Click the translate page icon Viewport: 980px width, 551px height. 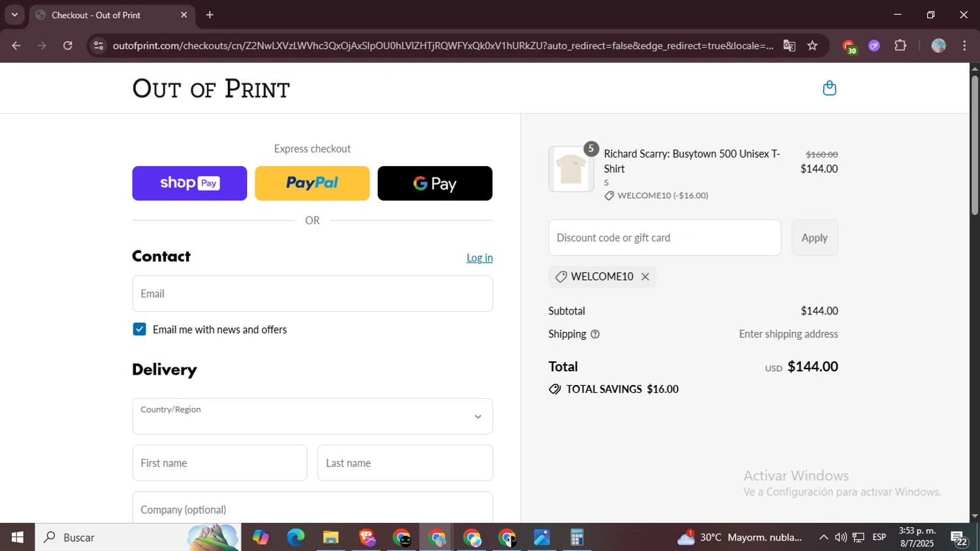coord(789,46)
